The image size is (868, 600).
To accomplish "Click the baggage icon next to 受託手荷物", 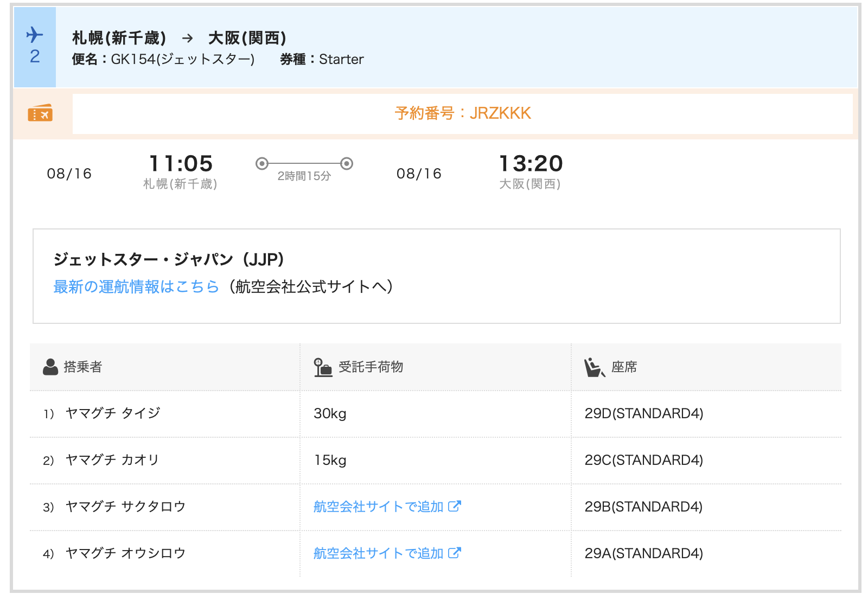I will click(x=323, y=367).
